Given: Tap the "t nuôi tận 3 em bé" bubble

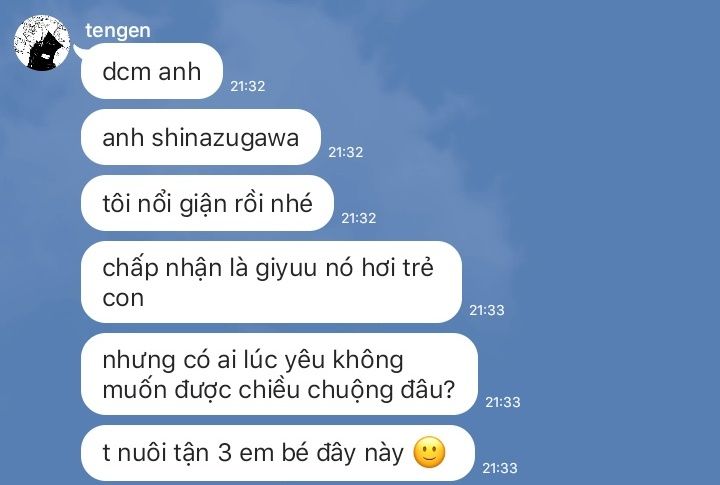Looking at the screenshot, I should tap(278, 453).
